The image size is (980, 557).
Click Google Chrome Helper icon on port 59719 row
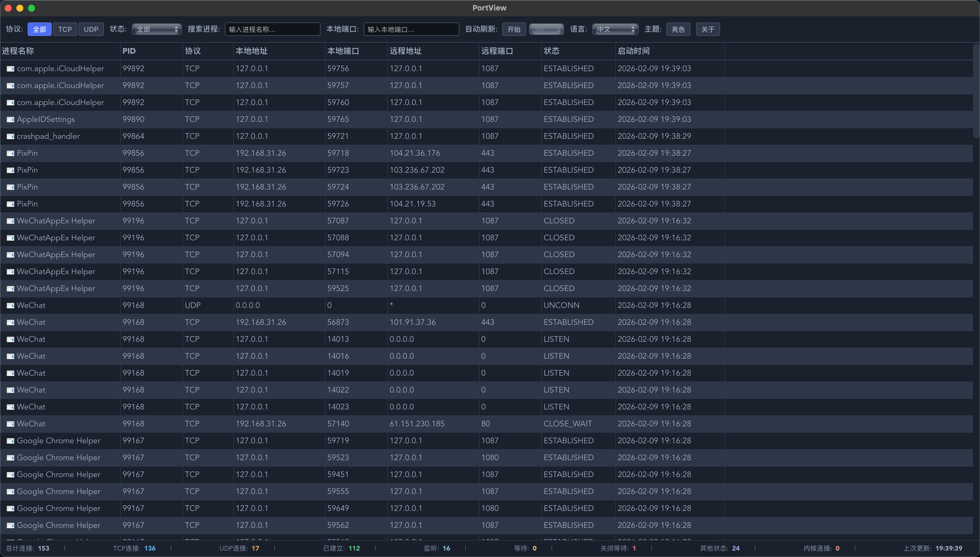click(x=10, y=441)
